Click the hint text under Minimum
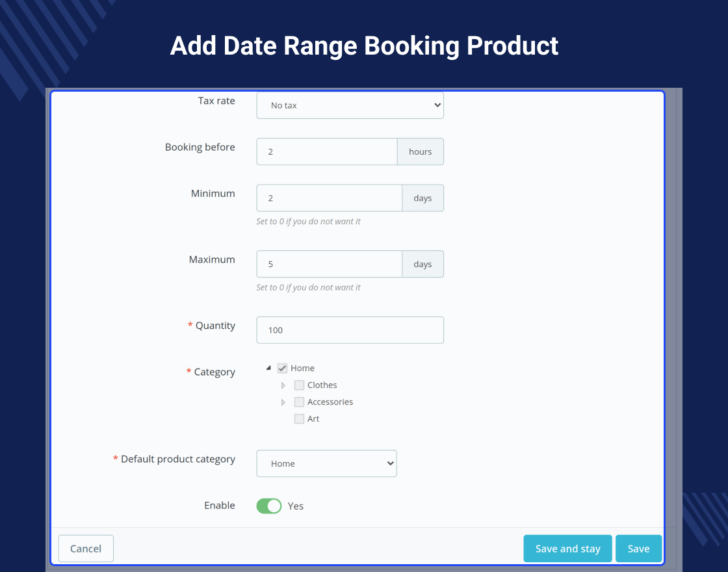 (x=308, y=222)
